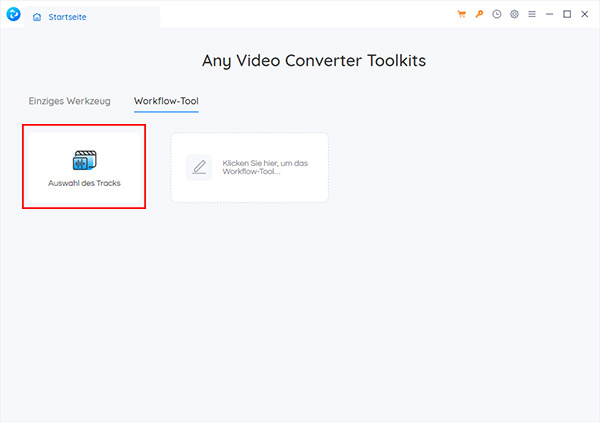This screenshot has width=600, height=422.
Task: Open the Auswahl des Tracks tool card
Action: coord(84,167)
